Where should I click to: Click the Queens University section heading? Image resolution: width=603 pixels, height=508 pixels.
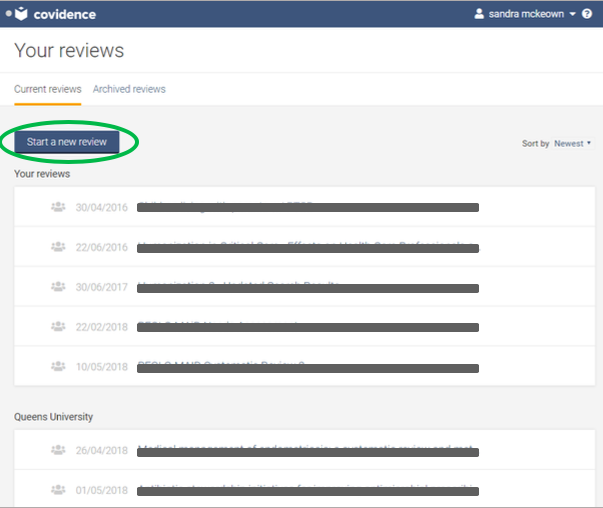(x=53, y=417)
